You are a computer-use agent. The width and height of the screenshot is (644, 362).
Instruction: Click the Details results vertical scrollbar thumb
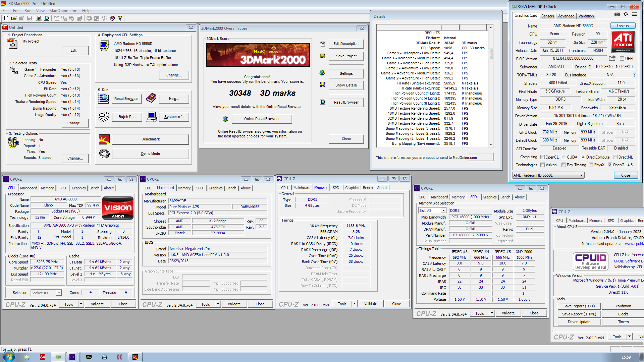click(x=490, y=54)
